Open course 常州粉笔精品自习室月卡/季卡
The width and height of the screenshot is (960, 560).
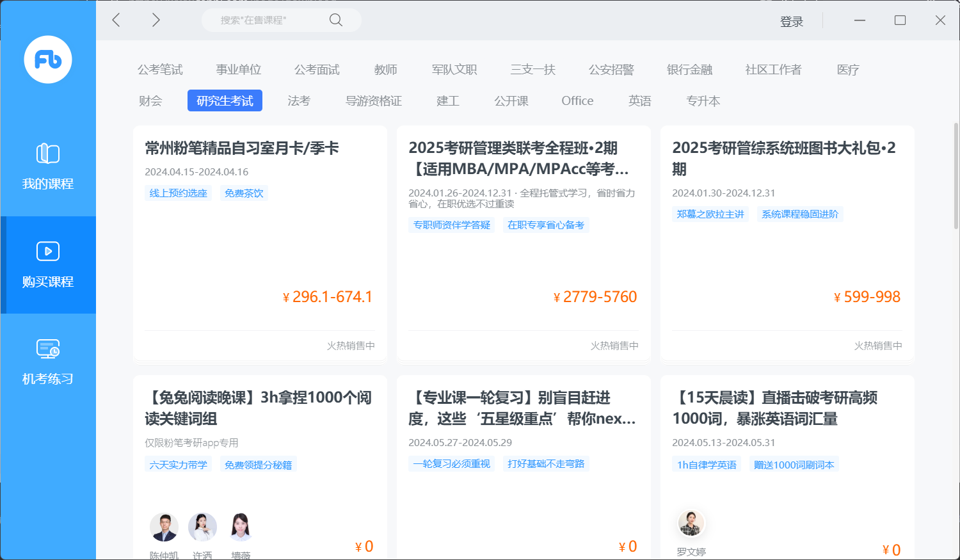point(242,148)
